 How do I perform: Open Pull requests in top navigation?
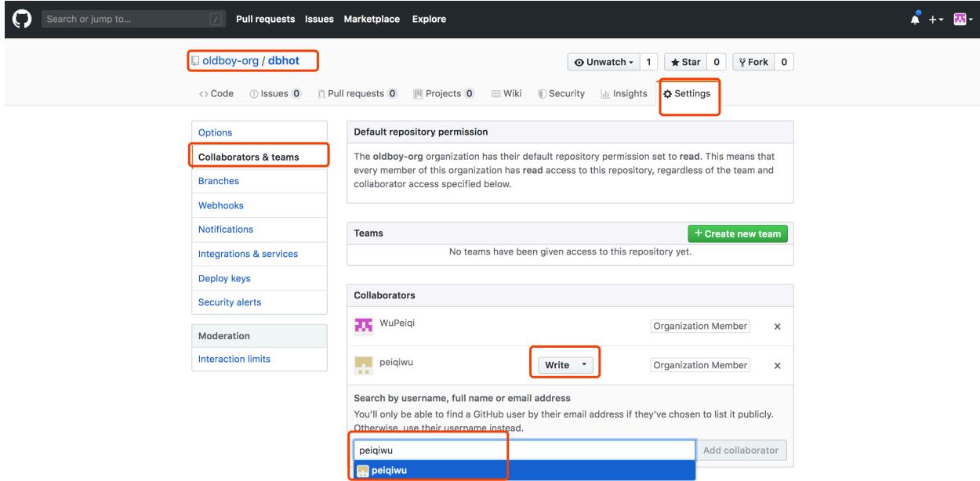click(x=267, y=19)
